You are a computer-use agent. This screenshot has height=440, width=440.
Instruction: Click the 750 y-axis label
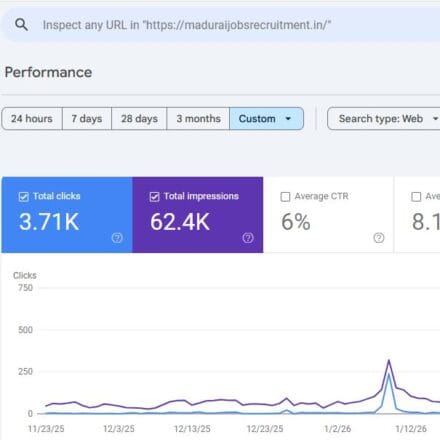[25, 288]
